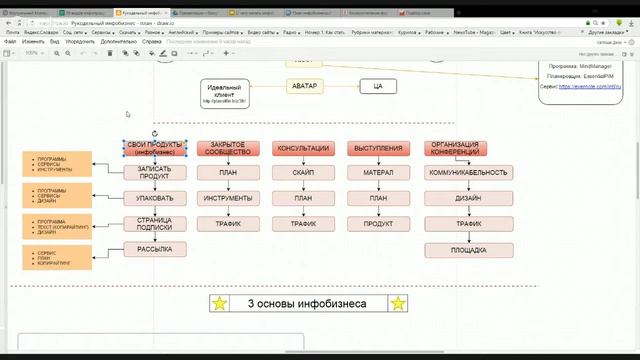640x360 pixels.
Task: Open the Вид menu
Action: coord(55,42)
